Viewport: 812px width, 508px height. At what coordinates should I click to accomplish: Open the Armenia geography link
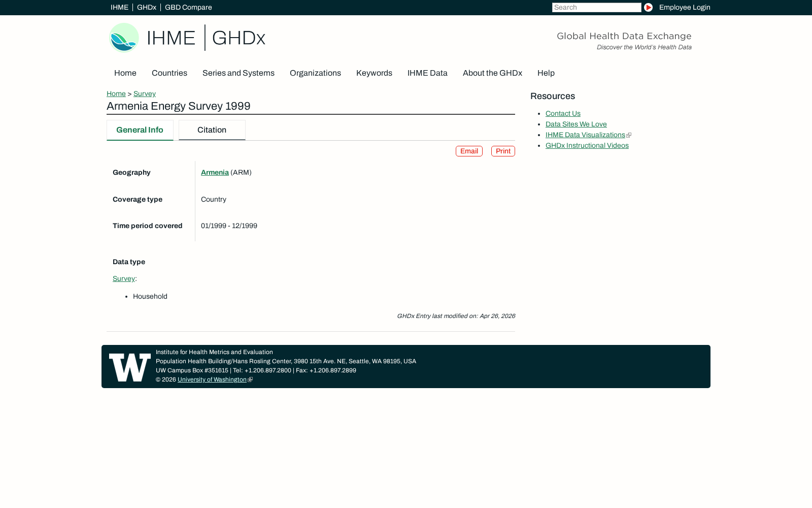(x=215, y=173)
